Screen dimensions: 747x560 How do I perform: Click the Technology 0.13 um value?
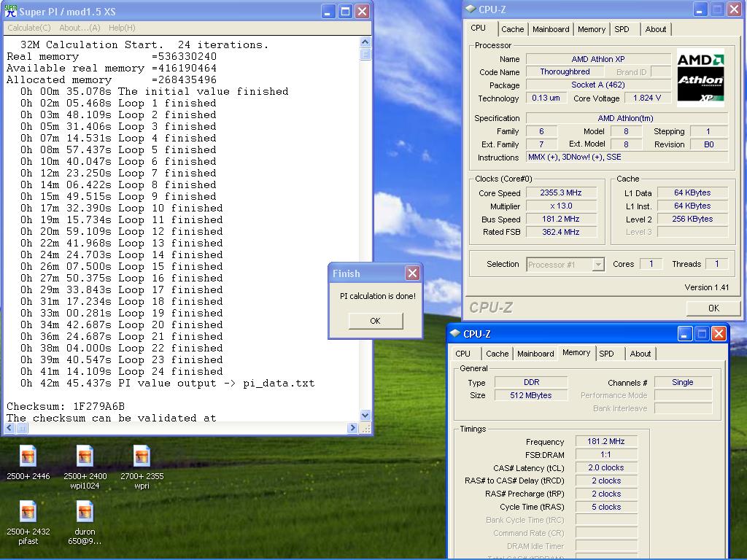546,98
